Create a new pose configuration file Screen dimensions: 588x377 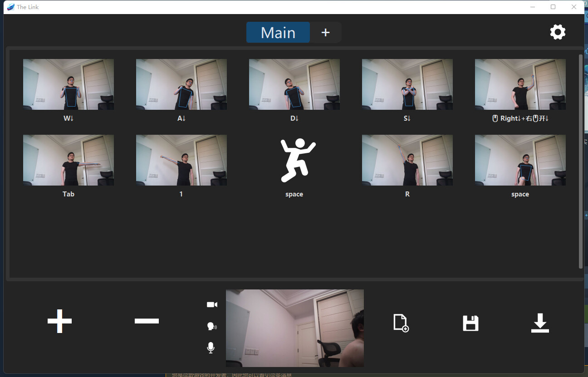pos(401,323)
